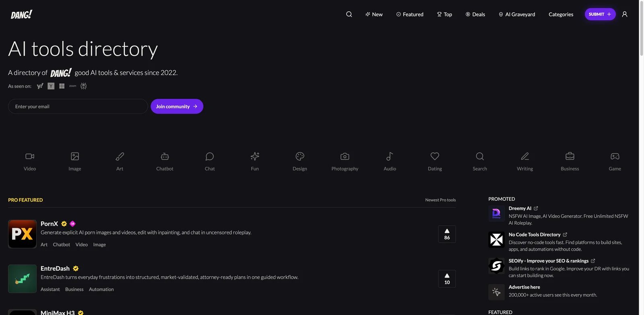The height and width of the screenshot is (315, 644).
Task: Click the Advertise here cursor icon
Action: [x=496, y=292]
